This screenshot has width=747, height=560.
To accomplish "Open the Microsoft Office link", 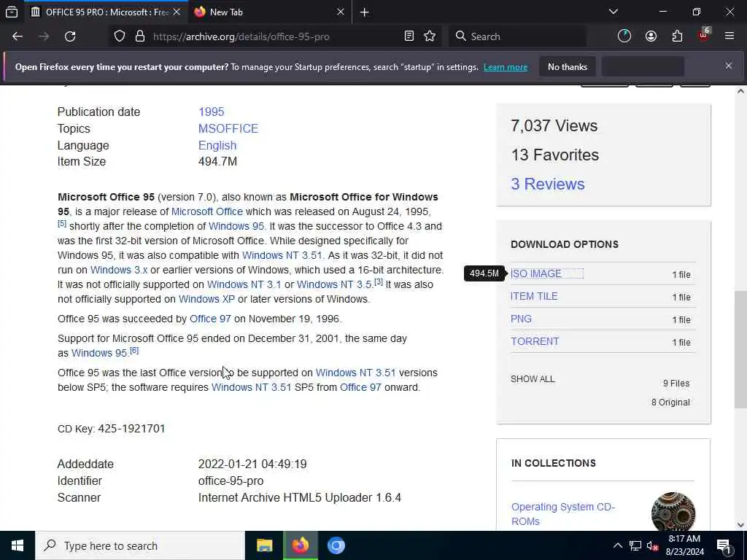I will point(206,211).
